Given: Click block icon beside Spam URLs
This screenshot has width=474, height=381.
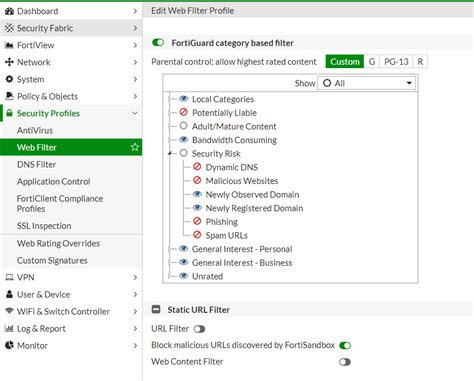Looking at the screenshot, I should coord(197,235).
